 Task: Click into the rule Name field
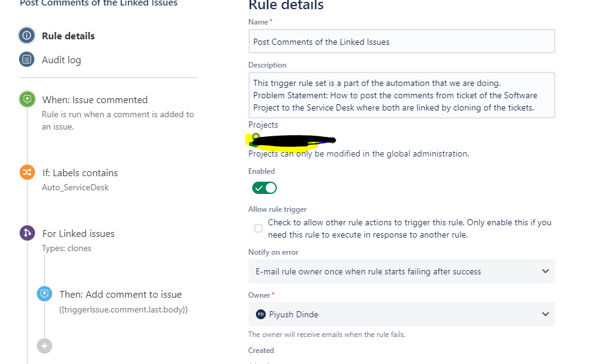[x=401, y=41]
